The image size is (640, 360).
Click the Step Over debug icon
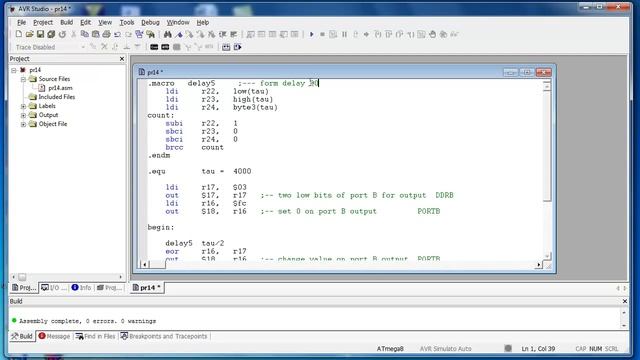point(388,35)
